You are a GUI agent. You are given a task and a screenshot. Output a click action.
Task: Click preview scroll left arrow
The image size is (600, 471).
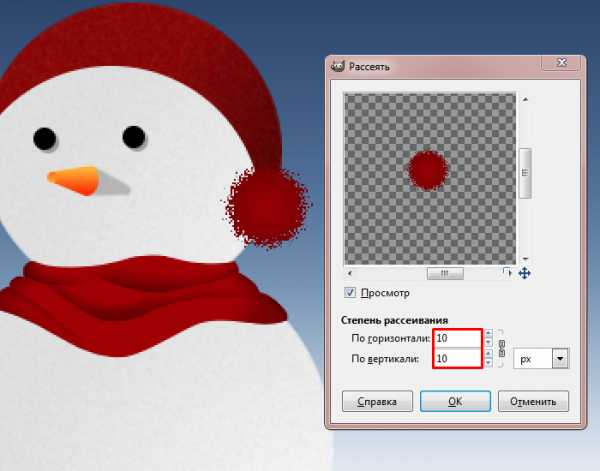pyautogui.click(x=349, y=273)
